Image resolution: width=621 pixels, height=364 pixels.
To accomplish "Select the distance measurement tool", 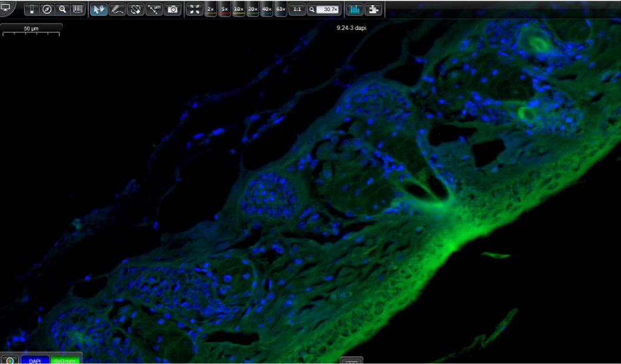I will click(154, 9).
